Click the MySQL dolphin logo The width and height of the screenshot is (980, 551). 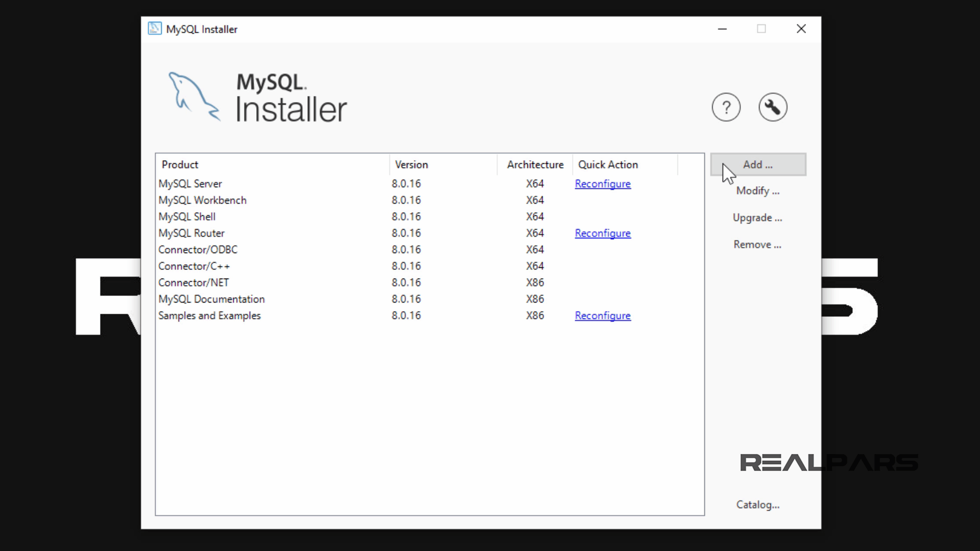point(194,97)
